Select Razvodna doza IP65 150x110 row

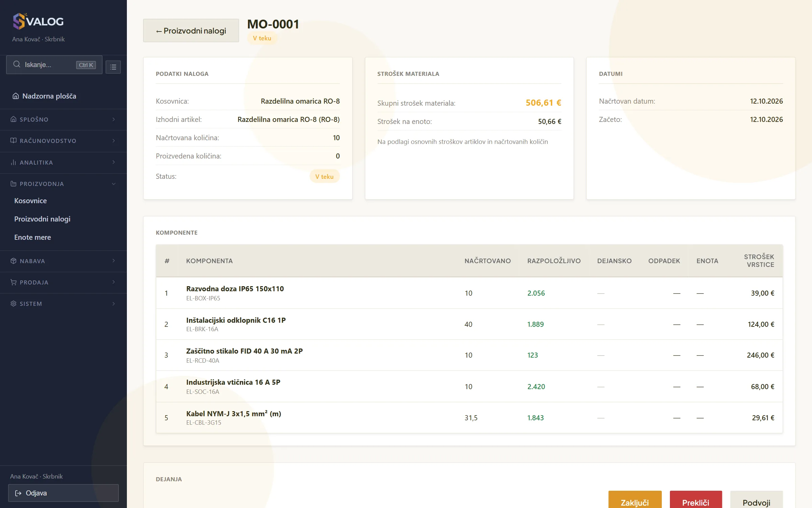pyautogui.click(x=469, y=293)
